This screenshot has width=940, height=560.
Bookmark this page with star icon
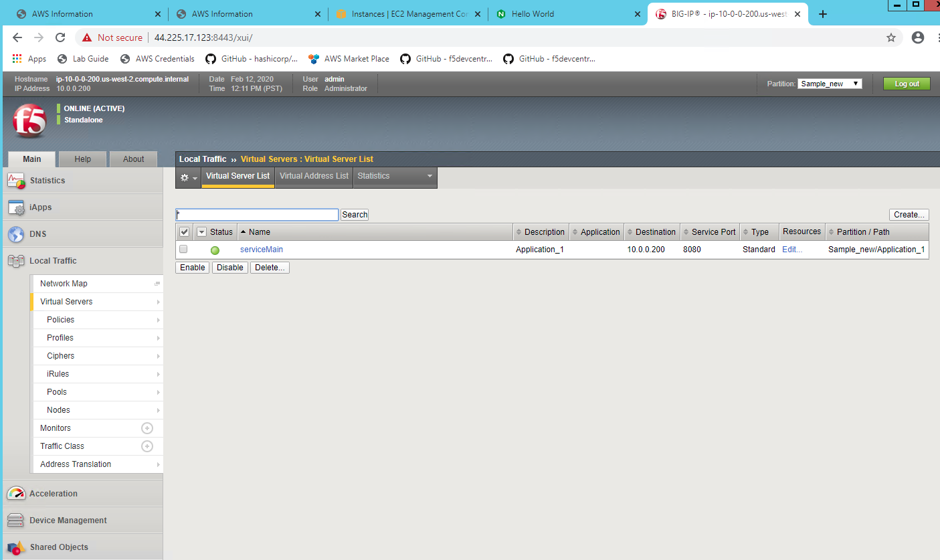pos(891,37)
